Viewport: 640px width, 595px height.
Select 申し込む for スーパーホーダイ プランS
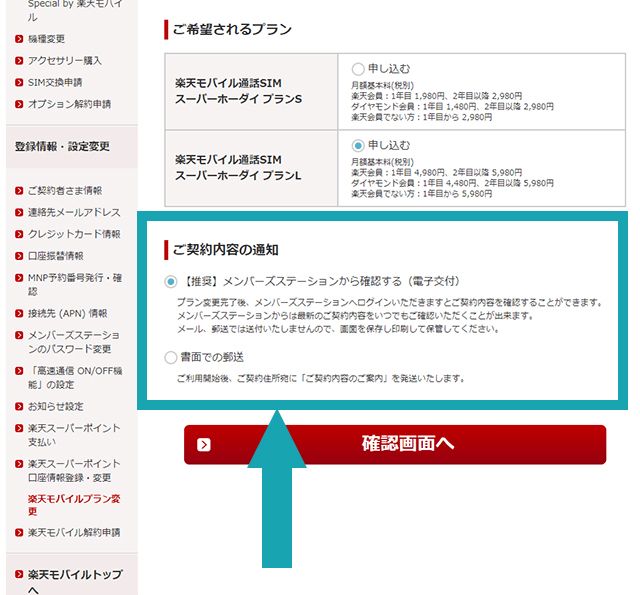(358, 69)
